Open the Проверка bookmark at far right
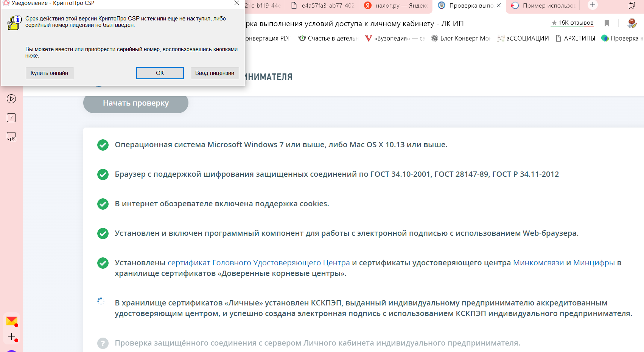 click(x=623, y=38)
